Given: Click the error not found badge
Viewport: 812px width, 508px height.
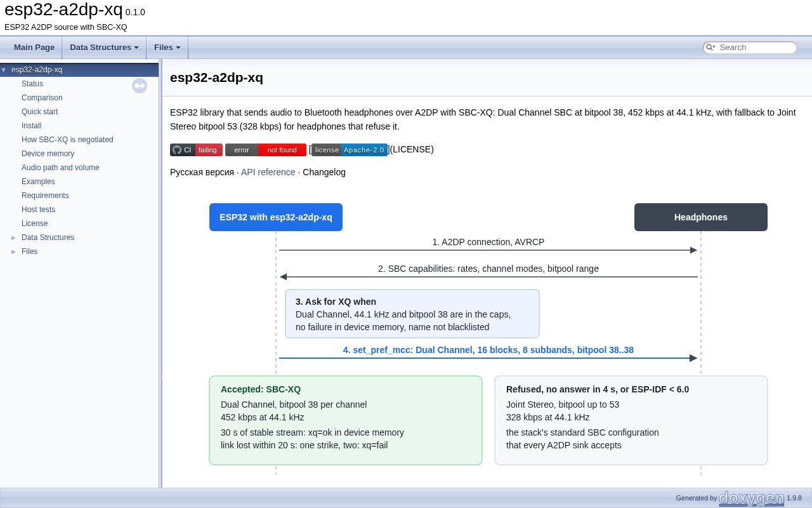Looking at the screenshot, I should tap(266, 150).
